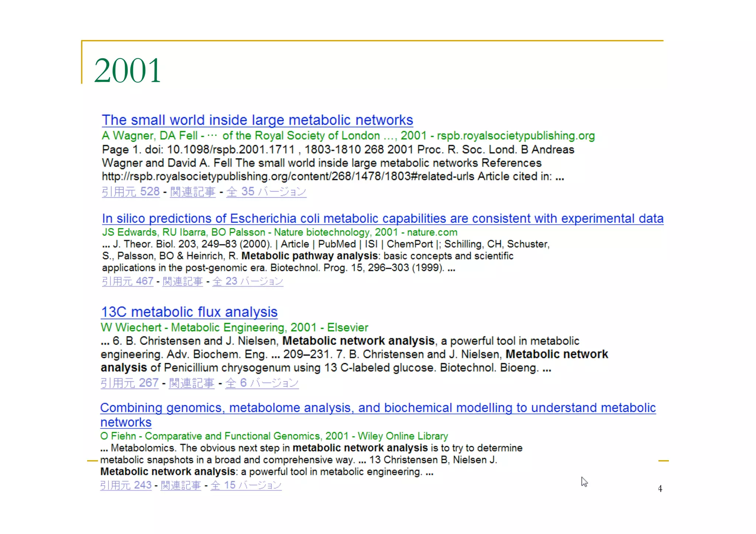This screenshot has height=534, width=756.
Task: Click the 13C metabolic flux analysis title
Action: tap(189, 312)
